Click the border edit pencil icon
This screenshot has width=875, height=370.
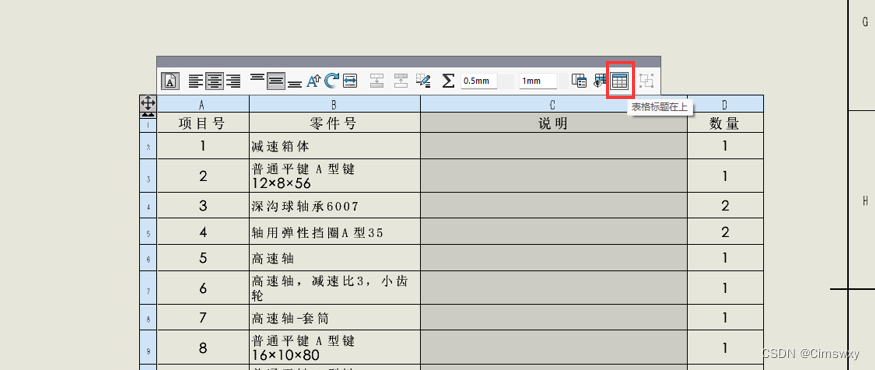tap(424, 81)
